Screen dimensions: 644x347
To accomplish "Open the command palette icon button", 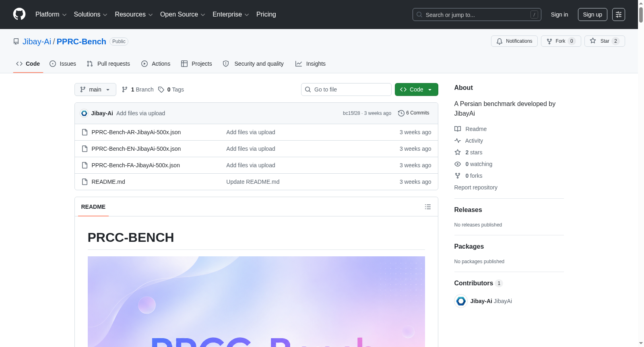I will (618, 15).
